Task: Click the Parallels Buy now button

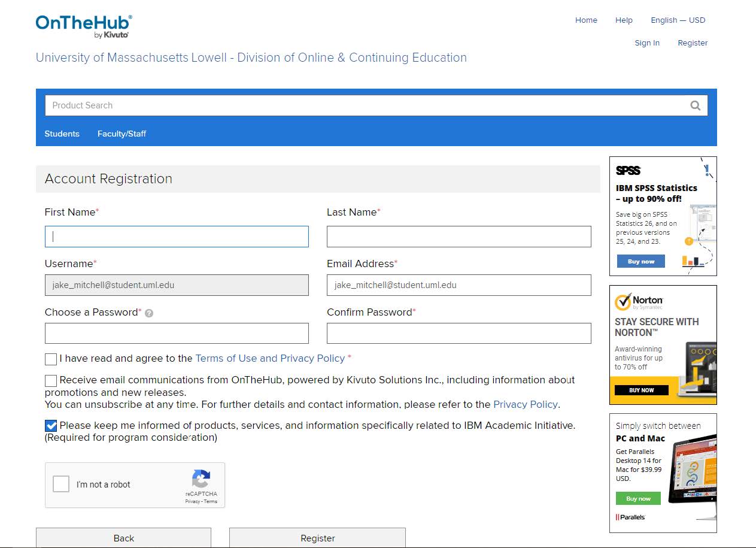Action: point(638,498)
